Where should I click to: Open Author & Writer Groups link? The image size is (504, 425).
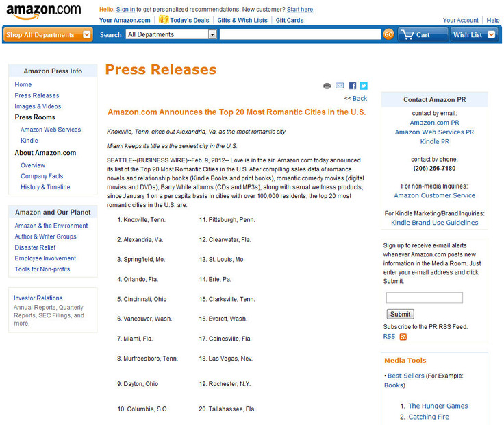[x=45, y=236]
